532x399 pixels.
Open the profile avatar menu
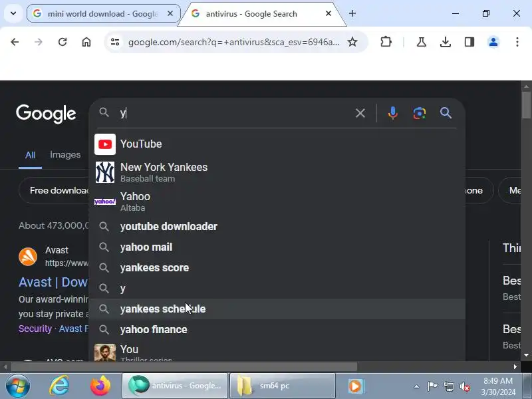click(x=493, y=42)
